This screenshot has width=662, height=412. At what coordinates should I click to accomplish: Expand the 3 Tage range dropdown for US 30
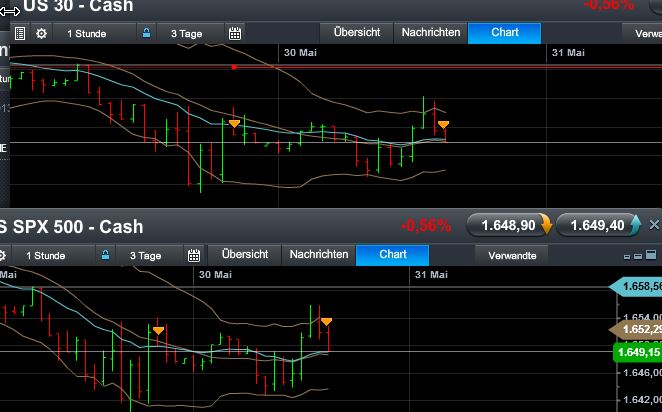pos(190,33)
